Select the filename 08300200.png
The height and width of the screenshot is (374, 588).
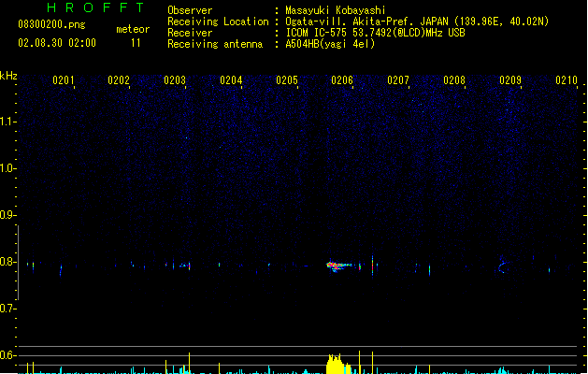pyautogui.click(x=51, y=24)
